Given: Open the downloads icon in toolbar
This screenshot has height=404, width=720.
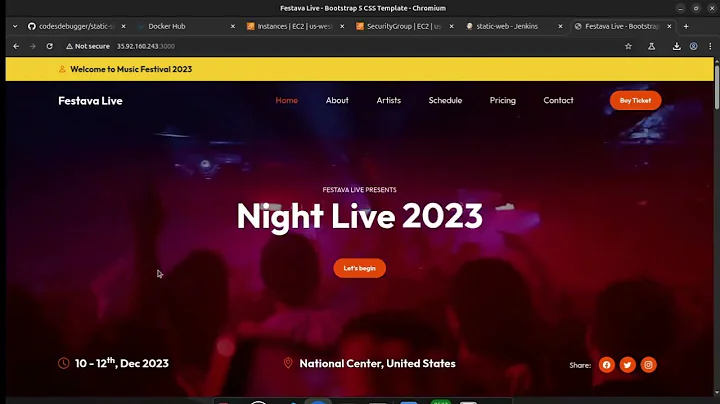Looking at the screenshot, I should click(676, 46).
